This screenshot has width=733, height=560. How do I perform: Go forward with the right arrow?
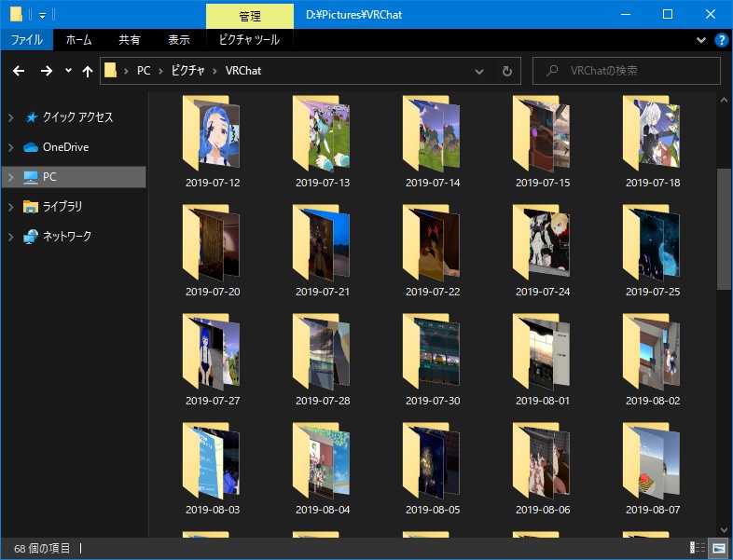[47, 71]
